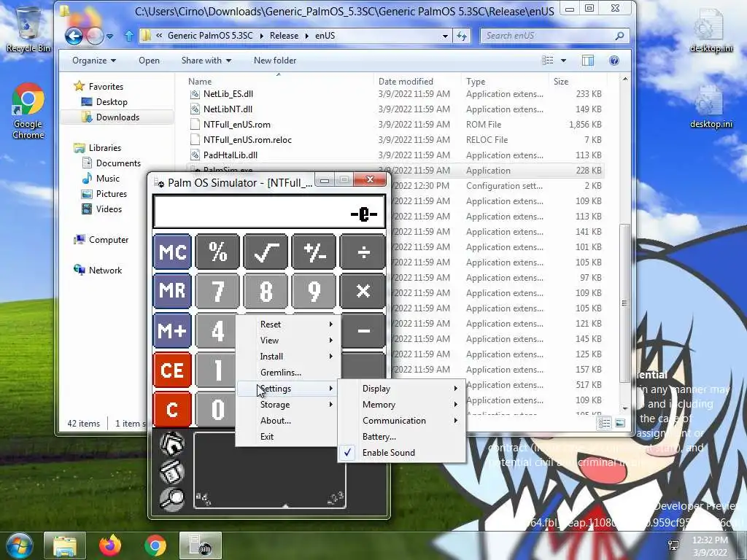Sort by the Date modified column header
Image resolution: width=747 pixels, height=560 pixels.
point(406,82)
